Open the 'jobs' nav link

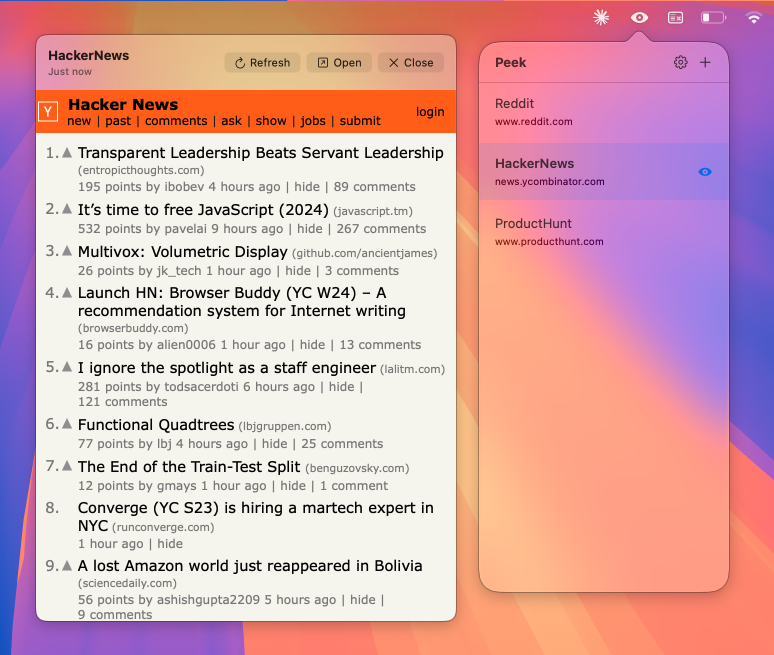coord(313,121)
